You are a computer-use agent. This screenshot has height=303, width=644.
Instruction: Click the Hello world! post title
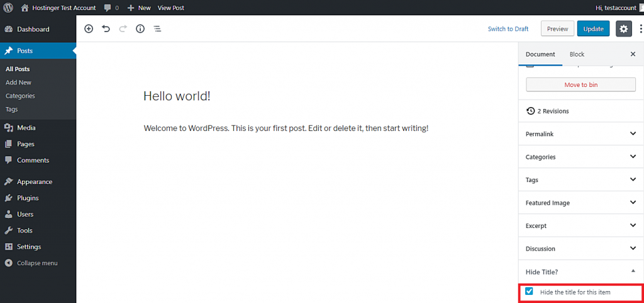(x=177, y=96)
